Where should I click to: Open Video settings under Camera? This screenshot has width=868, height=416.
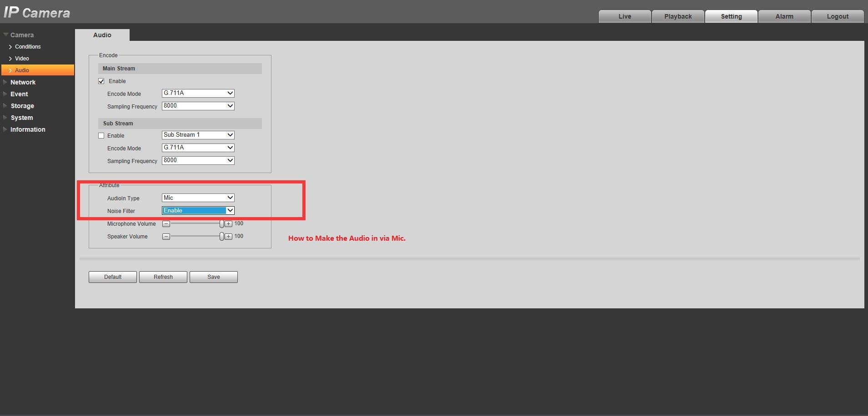click(x=22, y=59)
